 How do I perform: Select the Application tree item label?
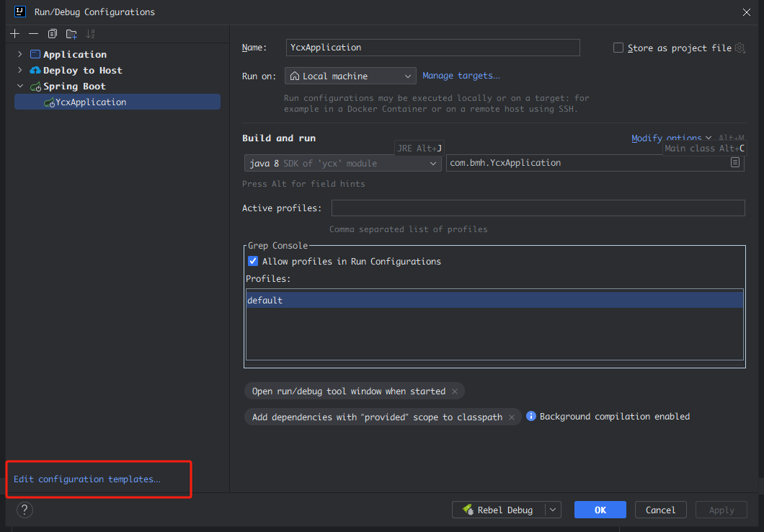(x=74, y=55)
